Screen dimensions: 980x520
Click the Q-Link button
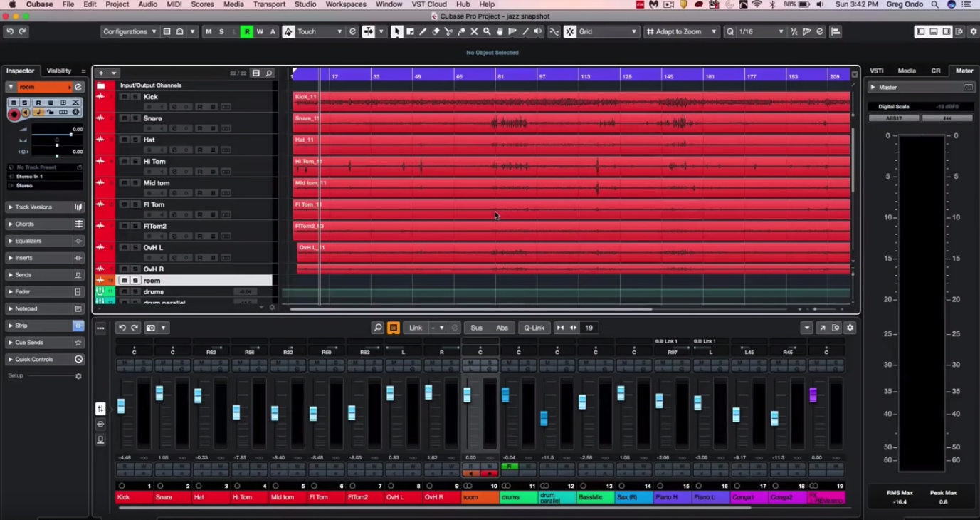point(534,328)
